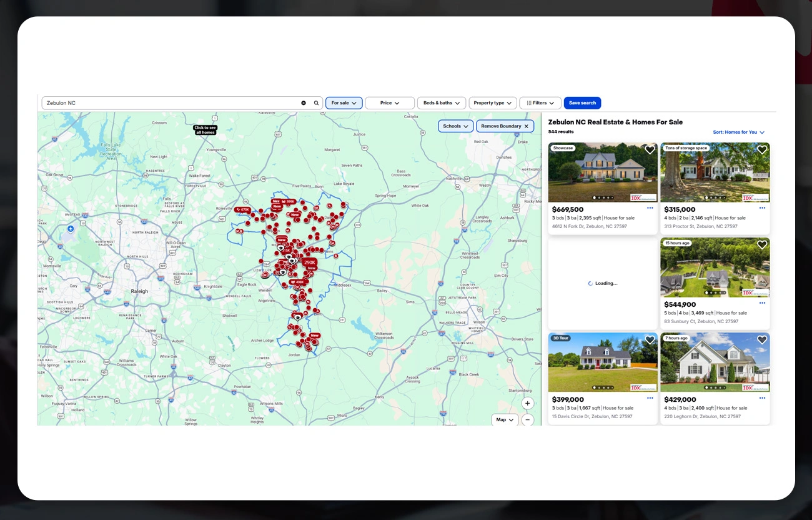
Task: Zoom in on the map
Action: point(528,404)
